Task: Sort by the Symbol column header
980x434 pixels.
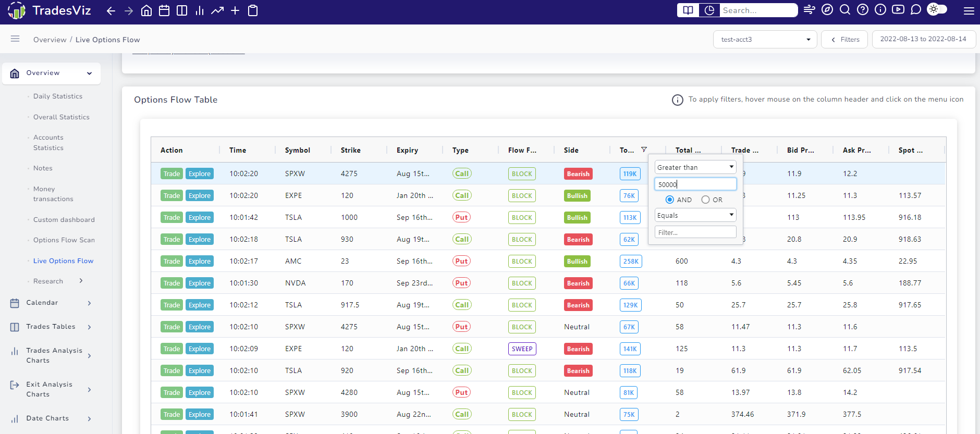Action: click(298, 150)
